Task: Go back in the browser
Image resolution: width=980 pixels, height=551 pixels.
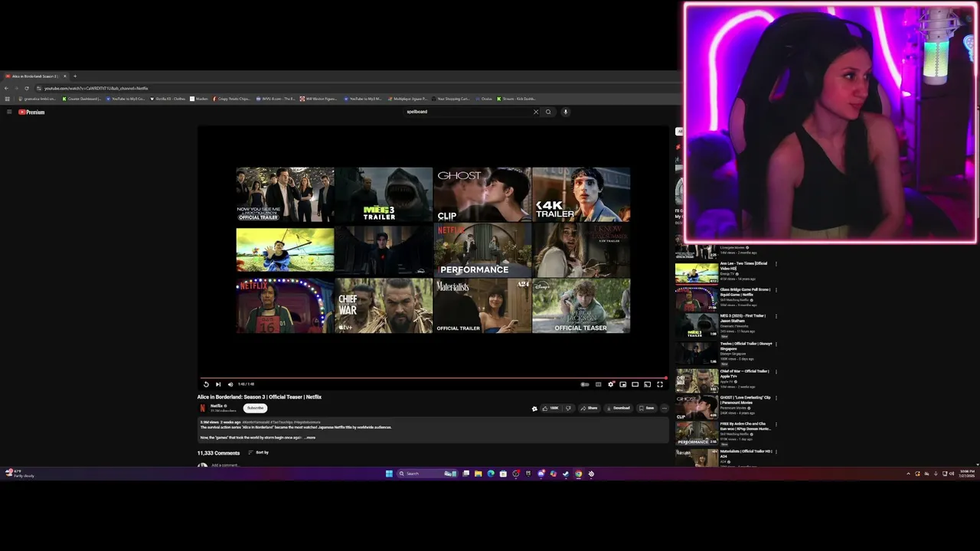Action: pyautogui.click(x=6, y=88)
